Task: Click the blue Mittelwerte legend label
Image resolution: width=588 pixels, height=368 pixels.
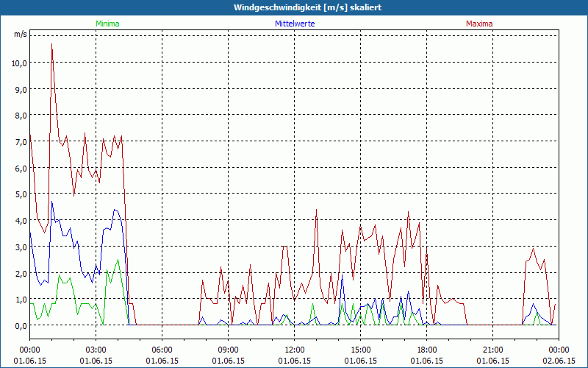Action: pyautogui.click(x=295, y=24)
